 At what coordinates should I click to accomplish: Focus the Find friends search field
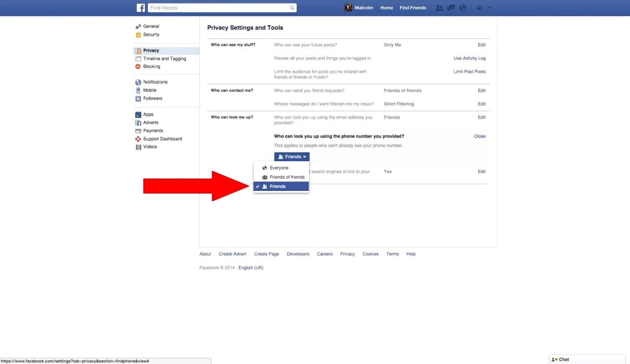219,8
